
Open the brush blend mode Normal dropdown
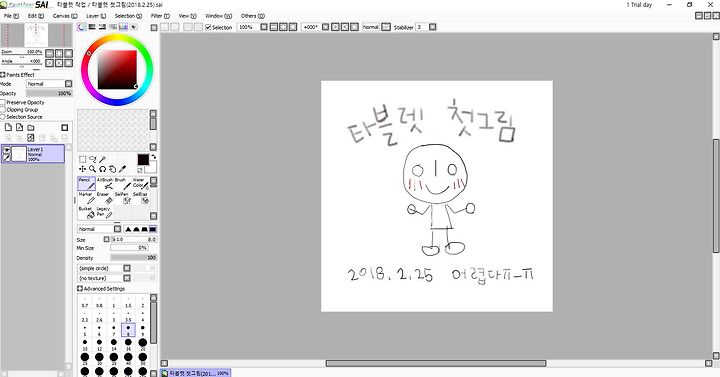pos(99,229)
